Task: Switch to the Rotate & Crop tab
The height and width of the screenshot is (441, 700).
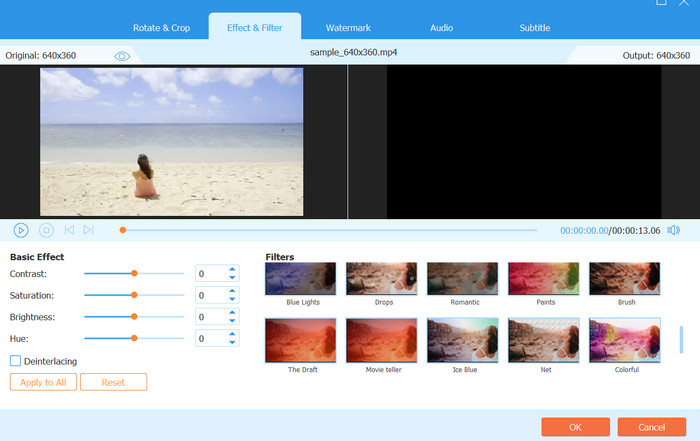Action: [x=161, y=28]
